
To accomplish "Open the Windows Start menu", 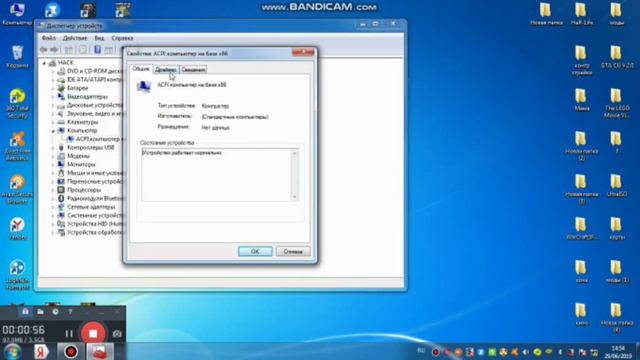I will click(x=12, y=352).
